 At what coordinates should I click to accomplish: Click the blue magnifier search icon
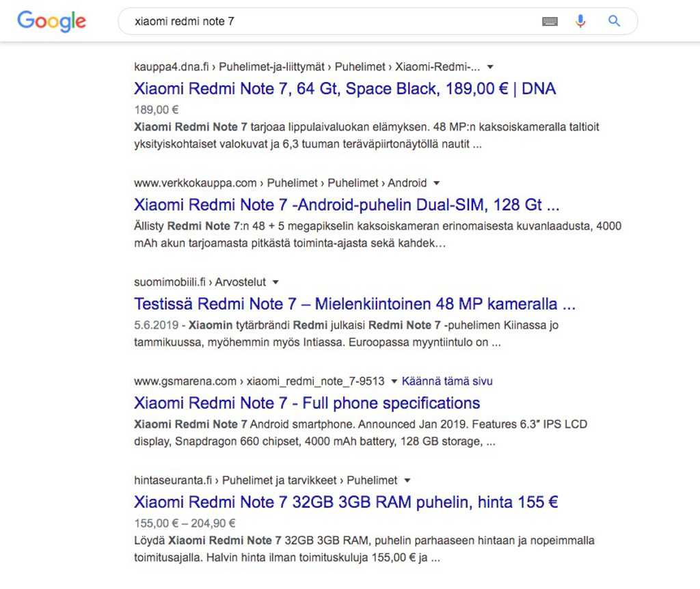tap(615, 21)
